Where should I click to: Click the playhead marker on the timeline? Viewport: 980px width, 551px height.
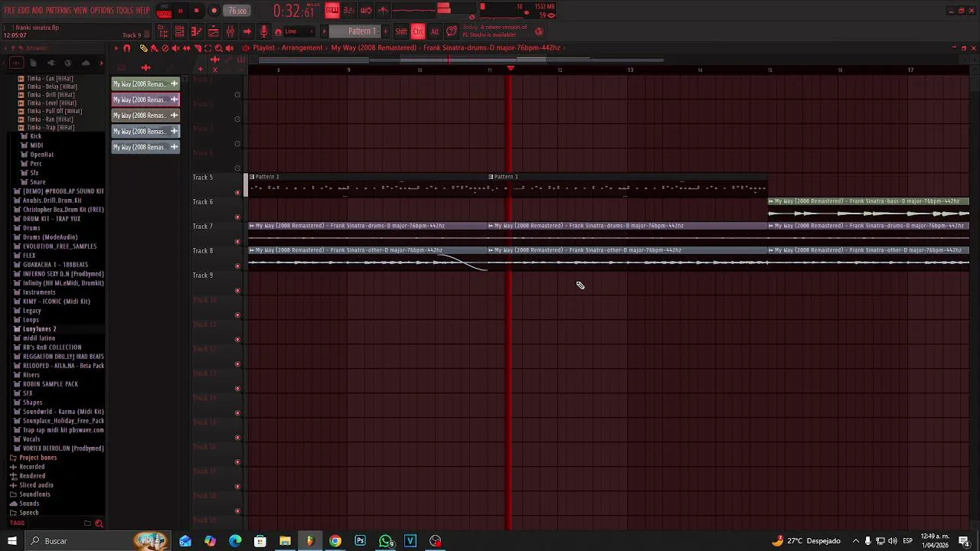pos(511,69)
